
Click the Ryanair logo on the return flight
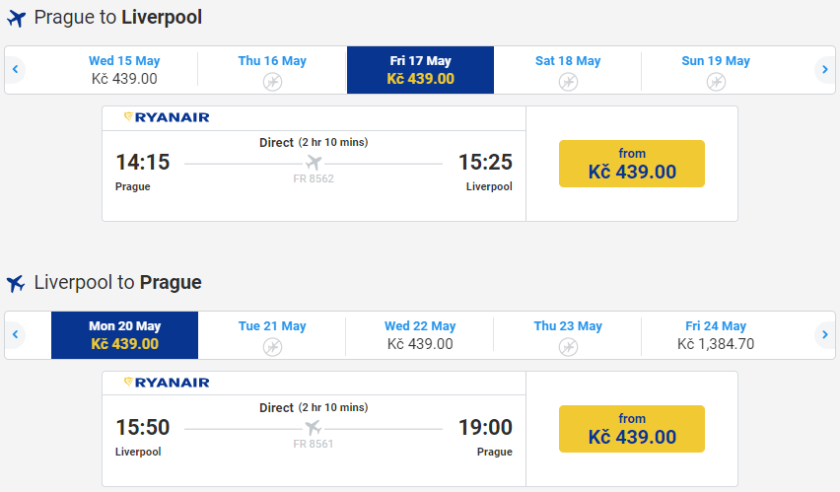(166, 382)
